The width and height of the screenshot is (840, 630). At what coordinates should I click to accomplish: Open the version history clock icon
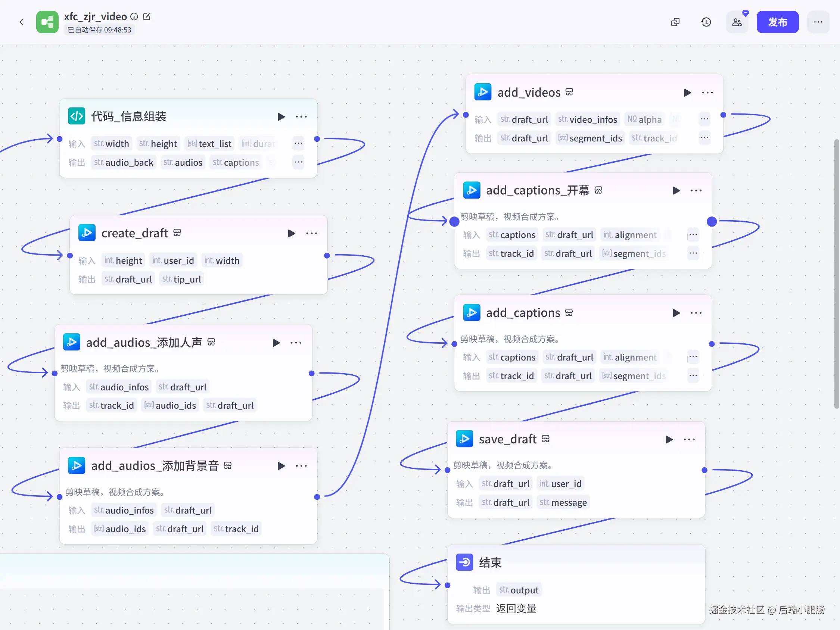(706, 22)
